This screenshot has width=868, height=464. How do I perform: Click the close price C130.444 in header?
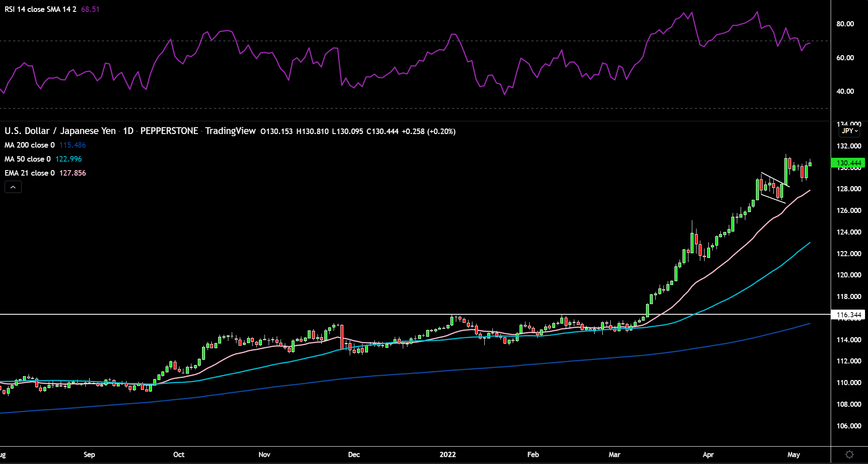(382, 131)
